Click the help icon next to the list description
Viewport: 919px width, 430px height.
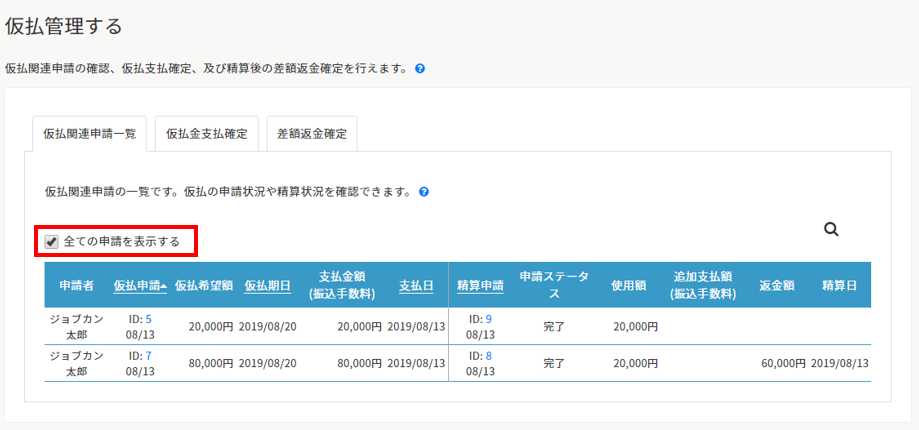click(424, 191)
